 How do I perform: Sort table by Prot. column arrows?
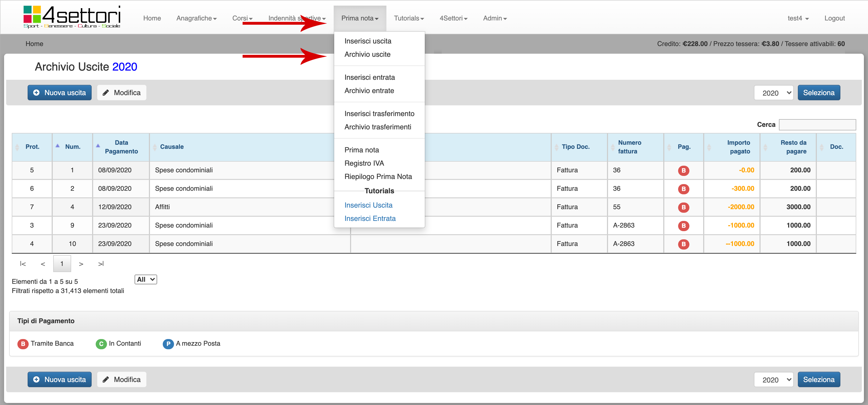(17, 147)
